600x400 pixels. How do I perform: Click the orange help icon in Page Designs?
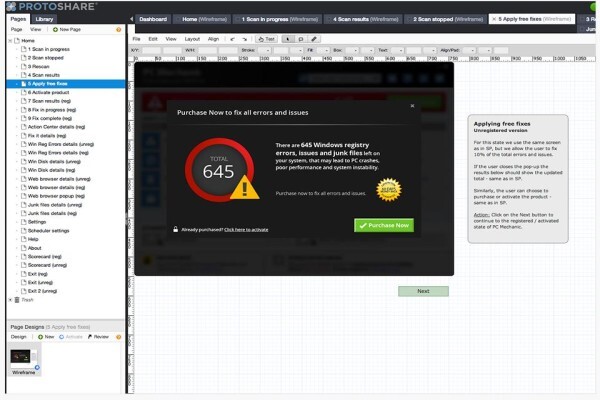pos(119,337)
